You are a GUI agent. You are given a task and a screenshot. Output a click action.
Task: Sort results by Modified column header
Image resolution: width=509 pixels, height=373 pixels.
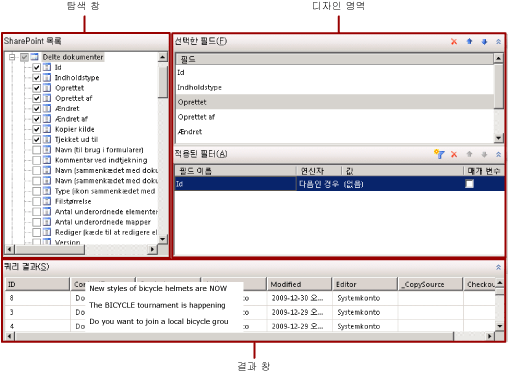pos(299,285)
